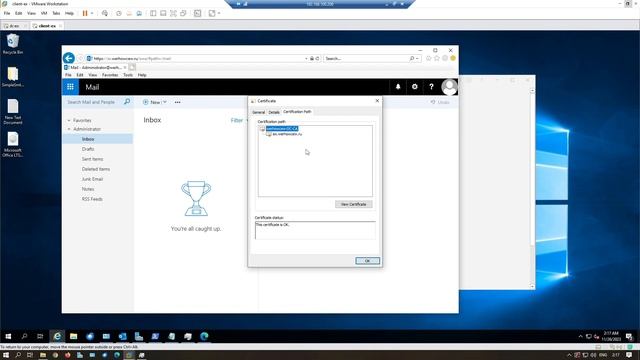Screen dimensions: 640x360
Task: Click the yellow smiley feedback icon in browser
Action: pyautogui.click(x=453, y=58)
